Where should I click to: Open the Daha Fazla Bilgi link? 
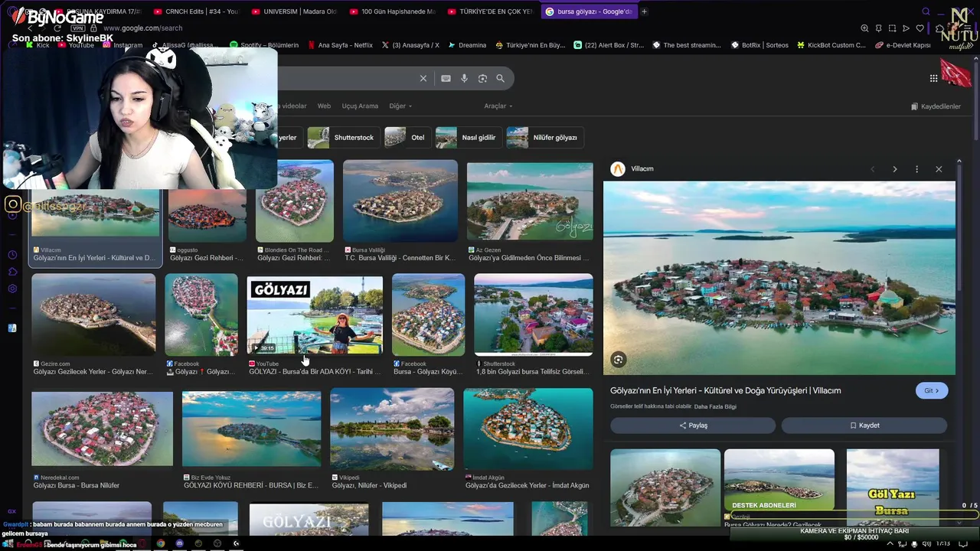715,407
